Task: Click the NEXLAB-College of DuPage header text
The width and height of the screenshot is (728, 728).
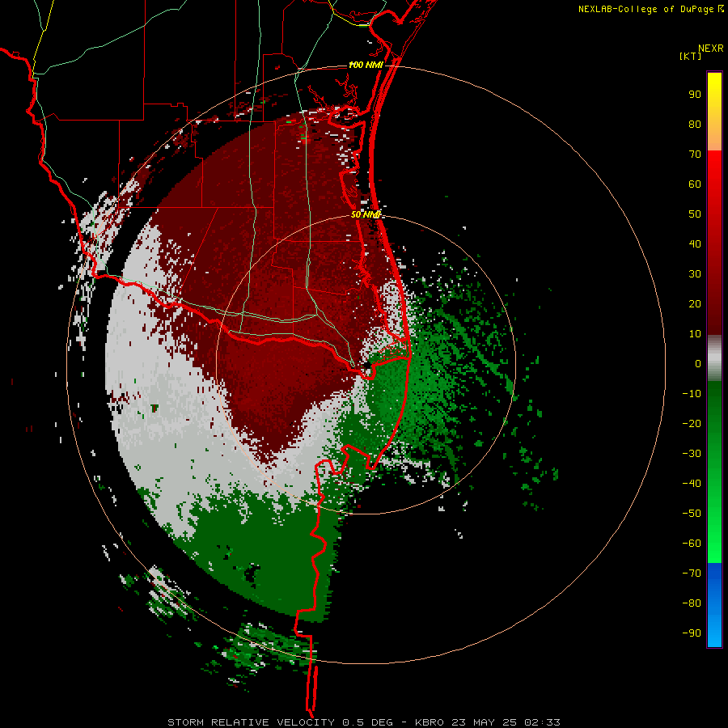Action: pyautogui.click(x=650, y=9)
